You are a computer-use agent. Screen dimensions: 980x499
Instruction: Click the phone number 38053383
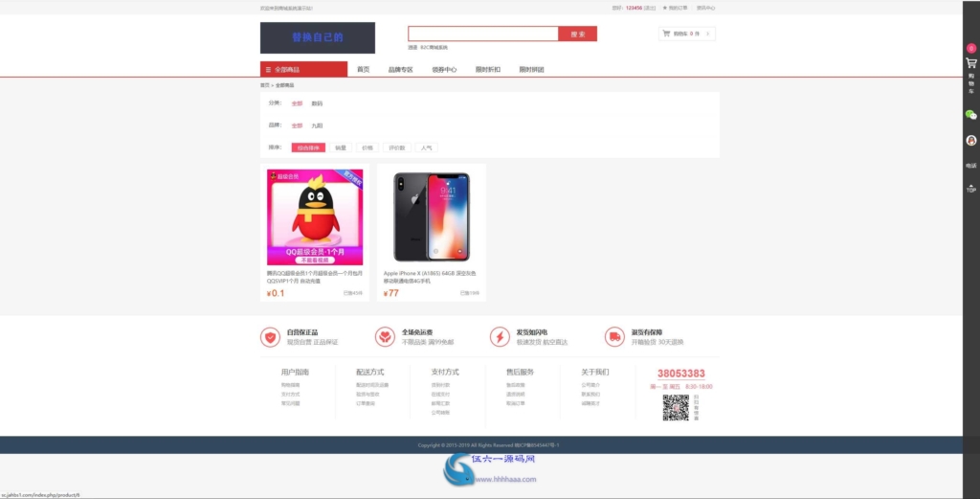[681, 374]
